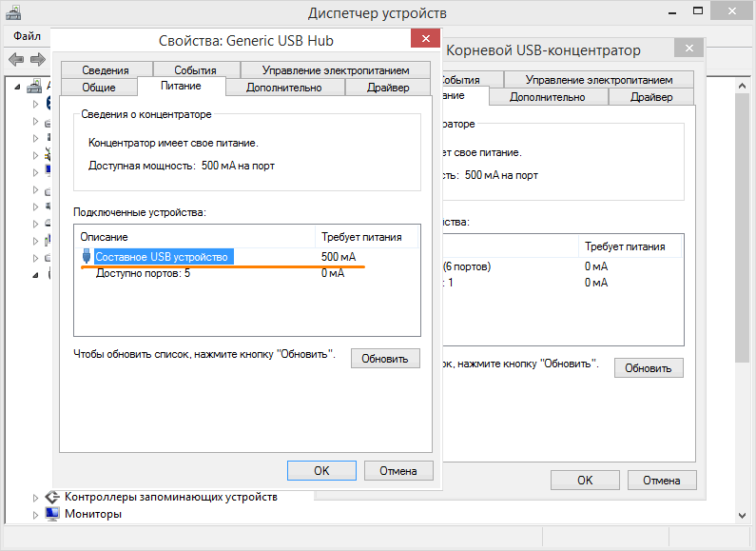
Task: Close the Корневой USB-концентратор window
Action: click(x=689, y=49)
